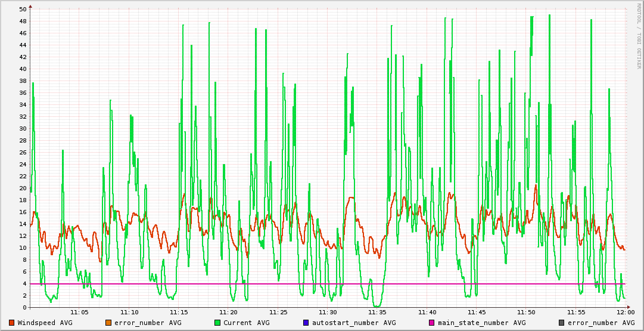Click the green Current AVG legend swatch
644x331 pixels.
(217, 323)
